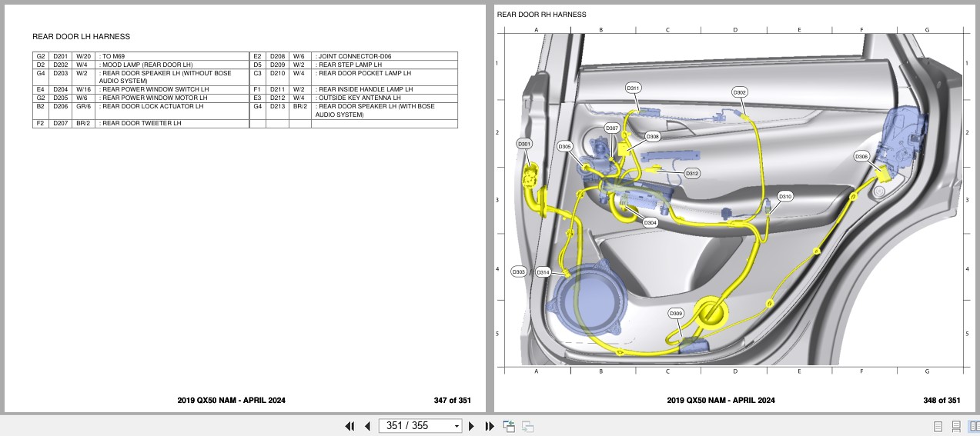Image resolution: width=980 pixels, height=436 pixels.
Task: Click connector label D305 in diagram
Action: [x=565, y=146]
